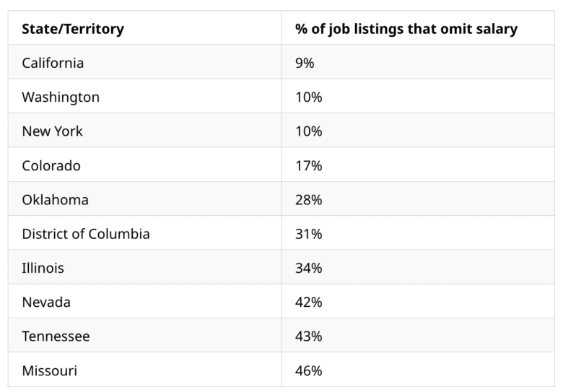Select the Nevada cell
This screenshot has height=392, width=563.
(46, 302)
